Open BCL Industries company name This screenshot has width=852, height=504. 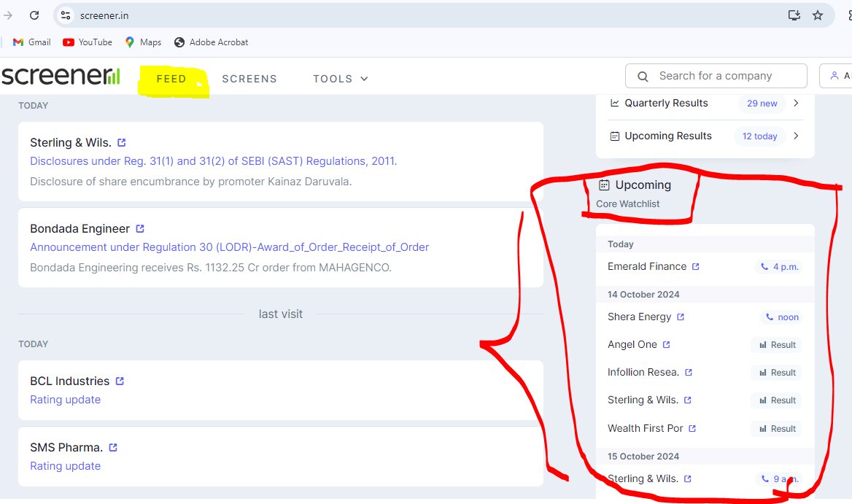[x=69, y=381]
